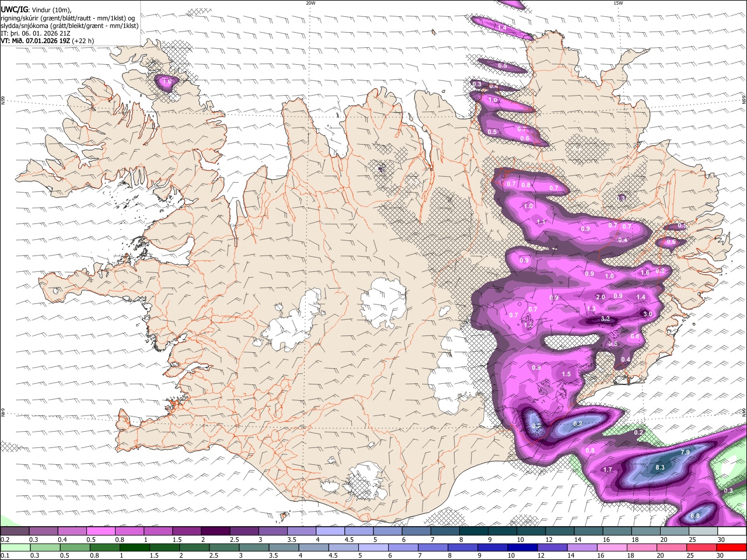Click the header line 'UWC/IG: Vindur (10m),'
Viewport: 747px width, 560px height.
(x=36, y=9)
